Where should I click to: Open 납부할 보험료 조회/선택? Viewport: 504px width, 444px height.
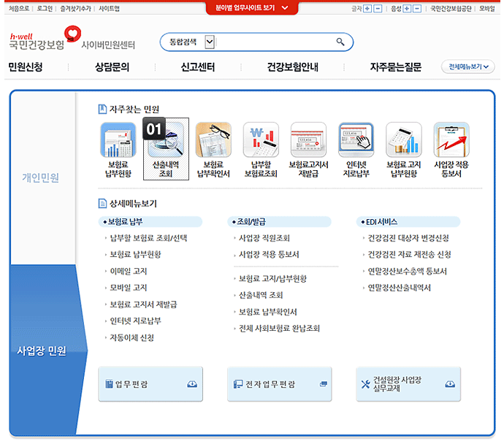pyautogui.click(x=148, y=238)
